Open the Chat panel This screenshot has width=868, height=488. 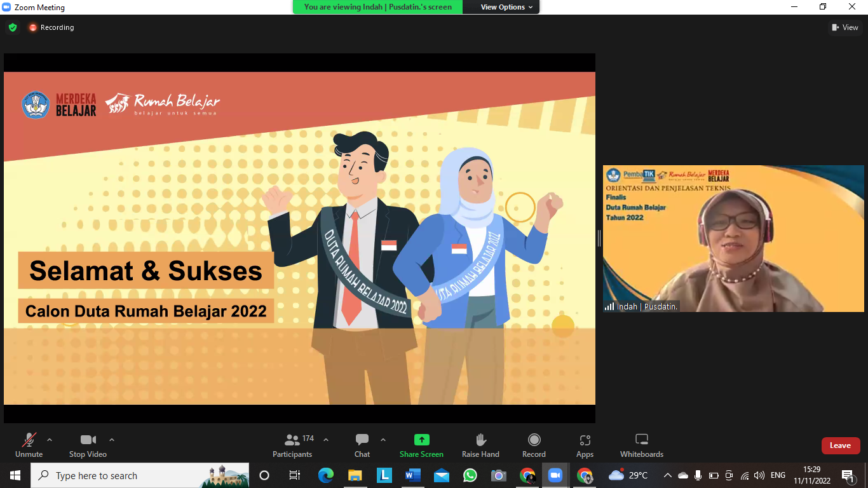(x=362, y=445)
